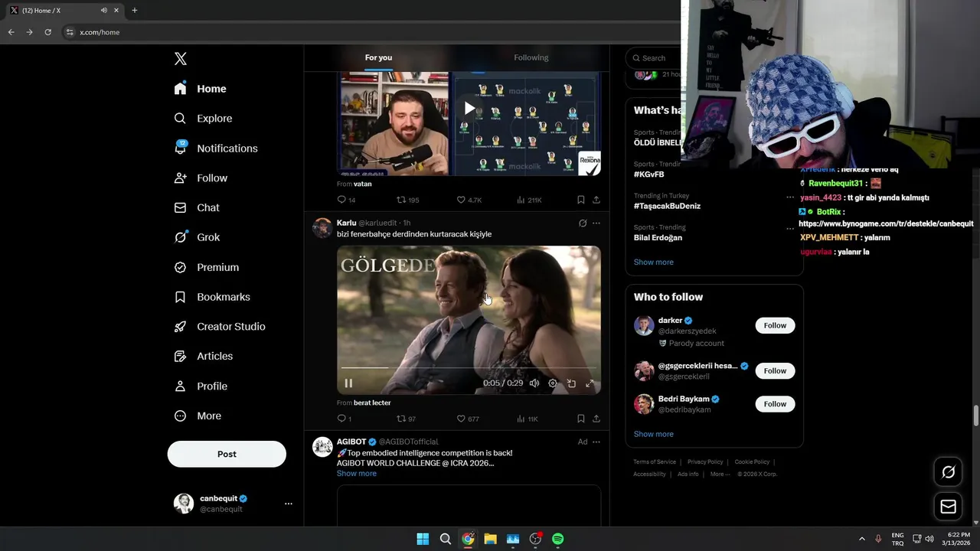View Karlu post analytics 11K
980x551 pixels.
pyautogui.click(x=528, y=419)
